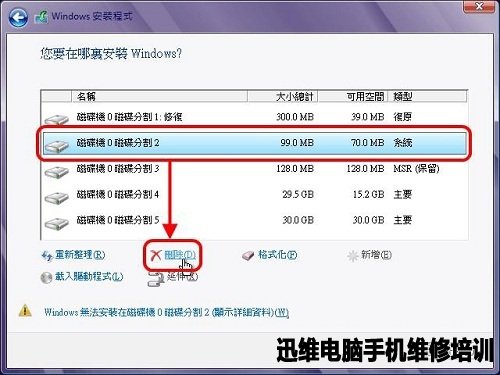
Task: Click the blue back arrow button
Action: point(18,17)
